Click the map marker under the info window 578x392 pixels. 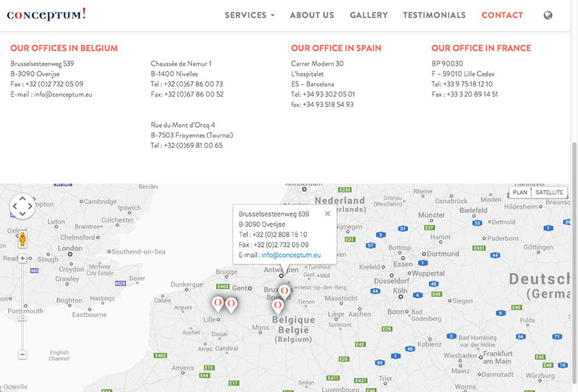click(x=284, y=292)
